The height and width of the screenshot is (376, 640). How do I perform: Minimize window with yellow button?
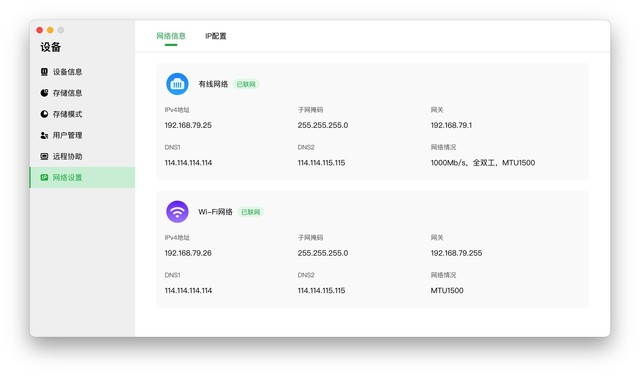50,30
